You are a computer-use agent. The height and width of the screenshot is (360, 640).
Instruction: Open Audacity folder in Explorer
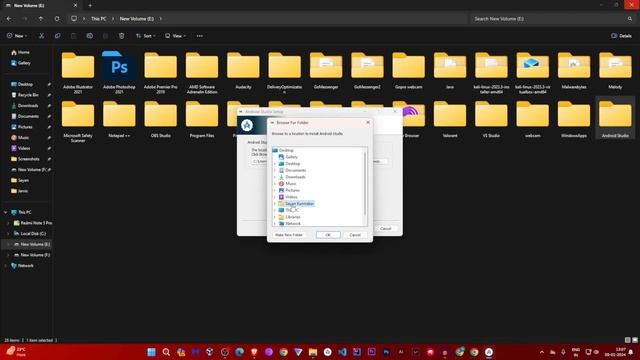243,71
